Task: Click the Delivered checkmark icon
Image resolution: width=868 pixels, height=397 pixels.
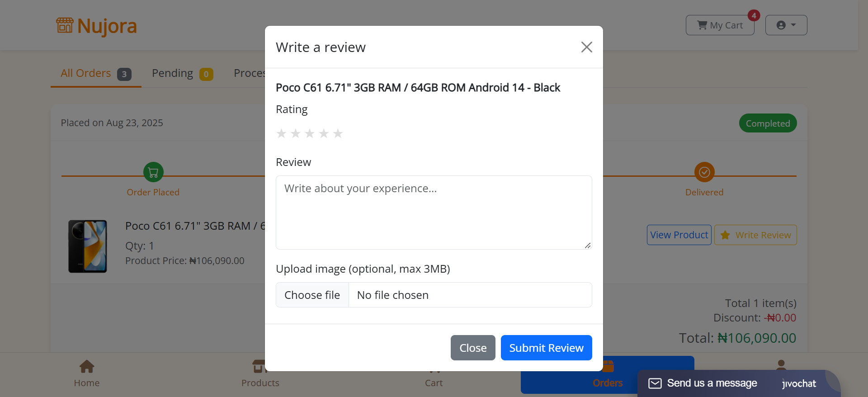Action: coord(704,172)
